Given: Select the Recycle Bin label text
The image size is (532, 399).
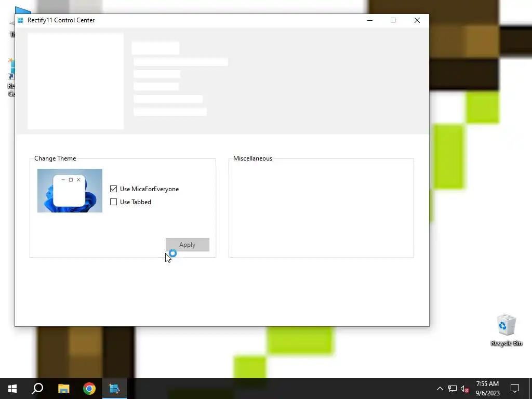Looking at the screenshot, I should [506, 343].
